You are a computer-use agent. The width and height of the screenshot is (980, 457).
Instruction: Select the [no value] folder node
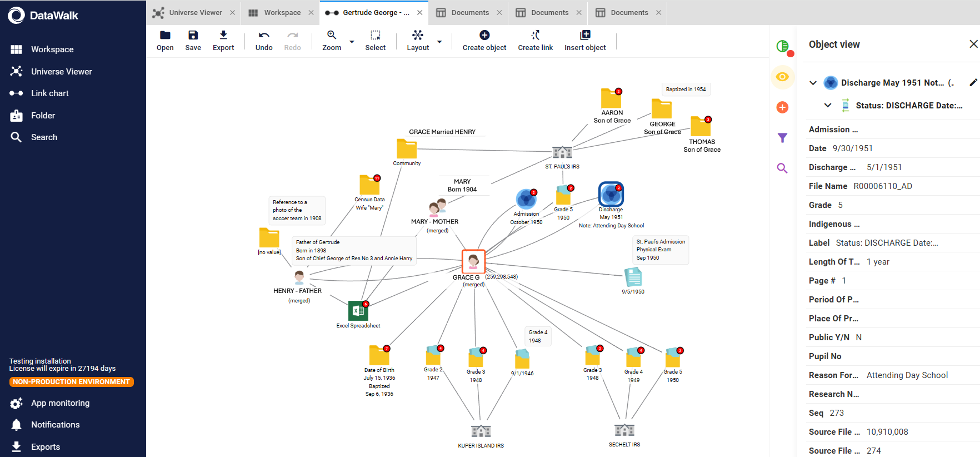tap(269, 238)
